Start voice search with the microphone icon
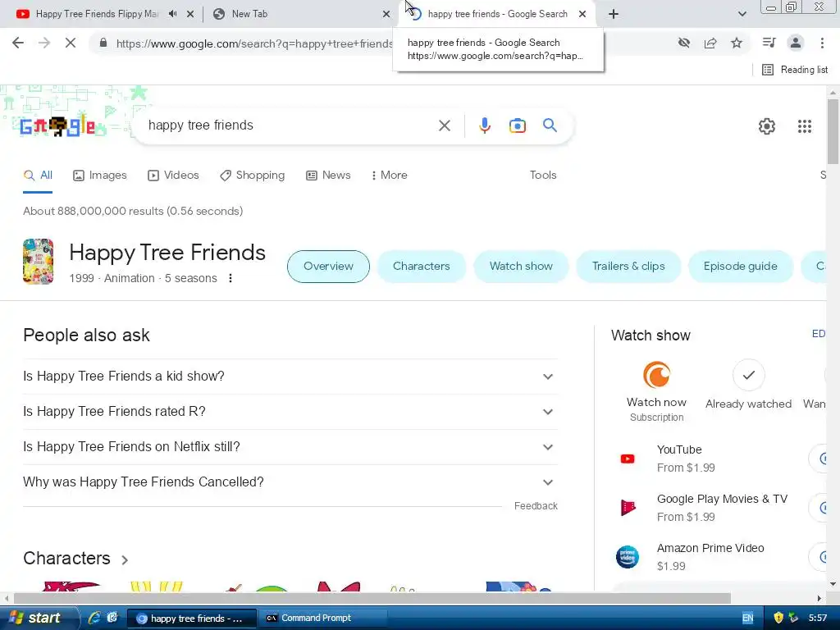 [x=484, y=126]
